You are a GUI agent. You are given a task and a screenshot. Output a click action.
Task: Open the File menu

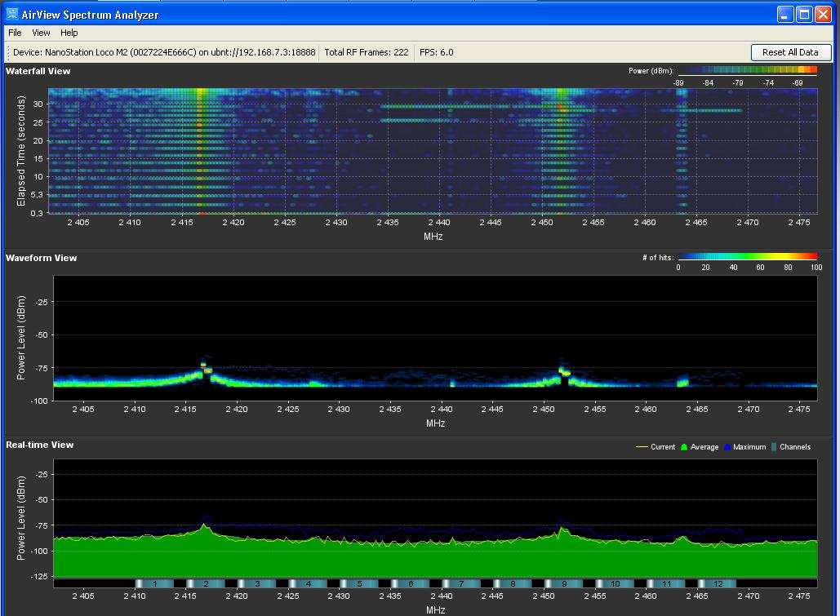[x=15, y=33]
